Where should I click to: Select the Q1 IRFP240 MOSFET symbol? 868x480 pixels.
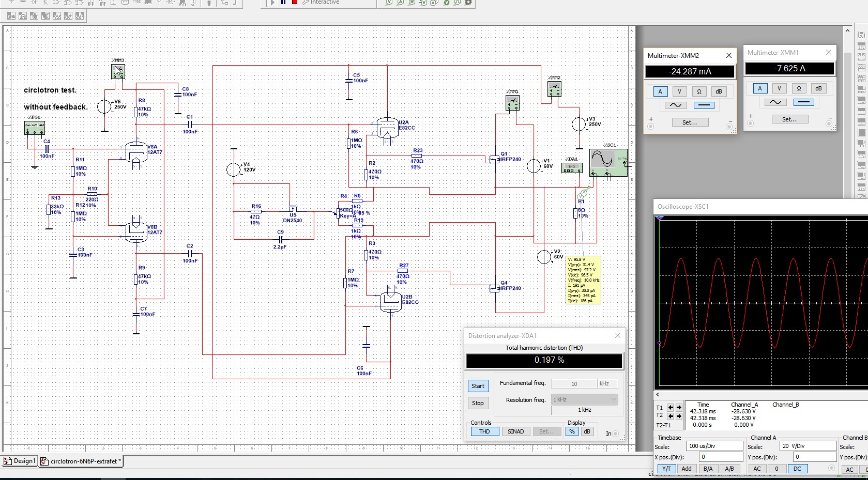click(495, 159)
